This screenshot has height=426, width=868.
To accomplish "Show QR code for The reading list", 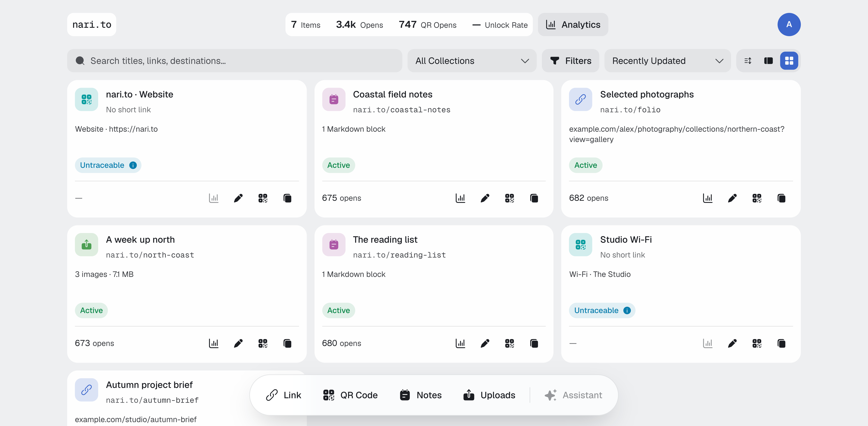I will pyautogui.click(x=509, y=343).
